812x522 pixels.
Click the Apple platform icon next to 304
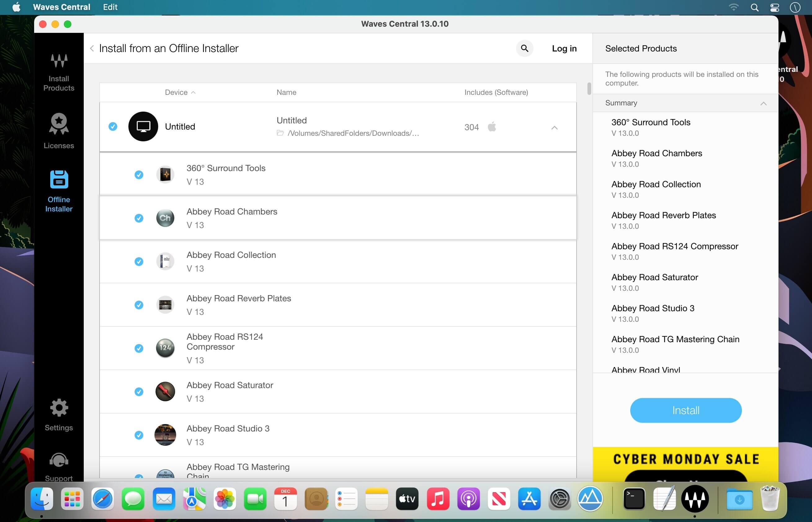pos(492,127)
